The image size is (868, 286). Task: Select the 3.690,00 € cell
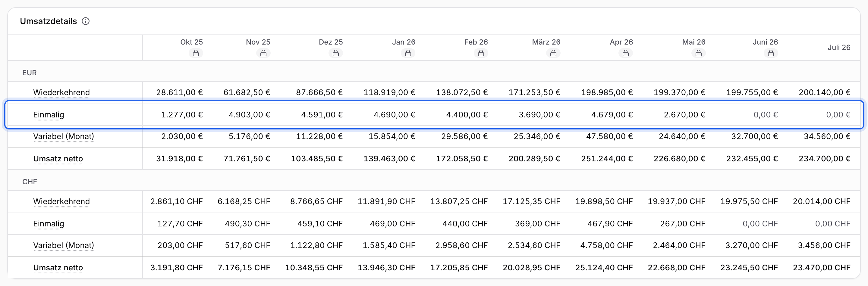(539, 115)
